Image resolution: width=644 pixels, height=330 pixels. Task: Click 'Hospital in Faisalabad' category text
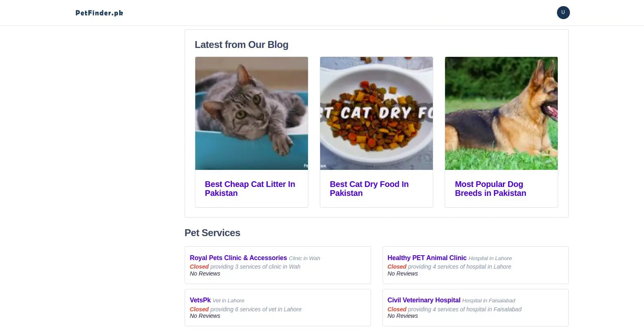tap(489, 301)
